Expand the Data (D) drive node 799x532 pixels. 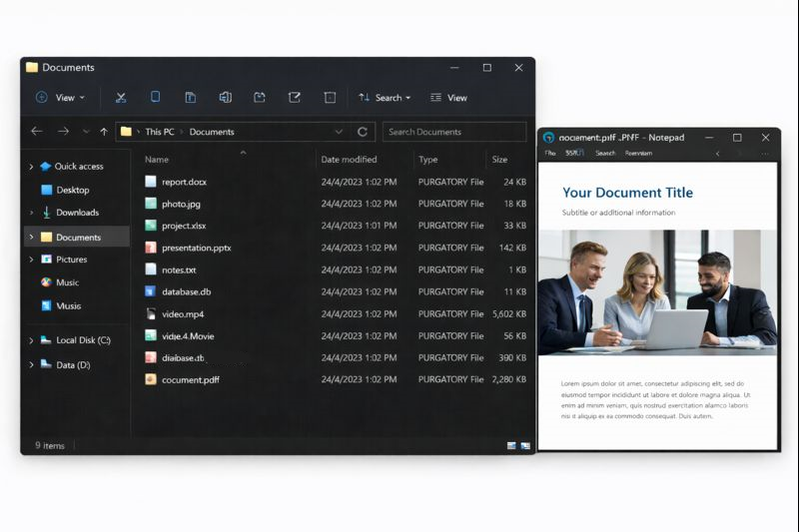tap(31, 365)
